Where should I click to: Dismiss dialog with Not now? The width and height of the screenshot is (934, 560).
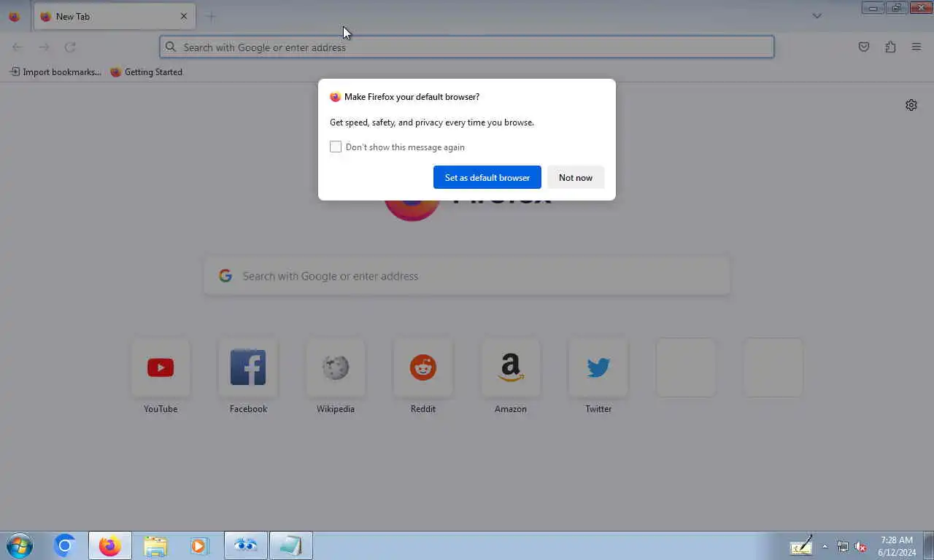click(576, 177)
